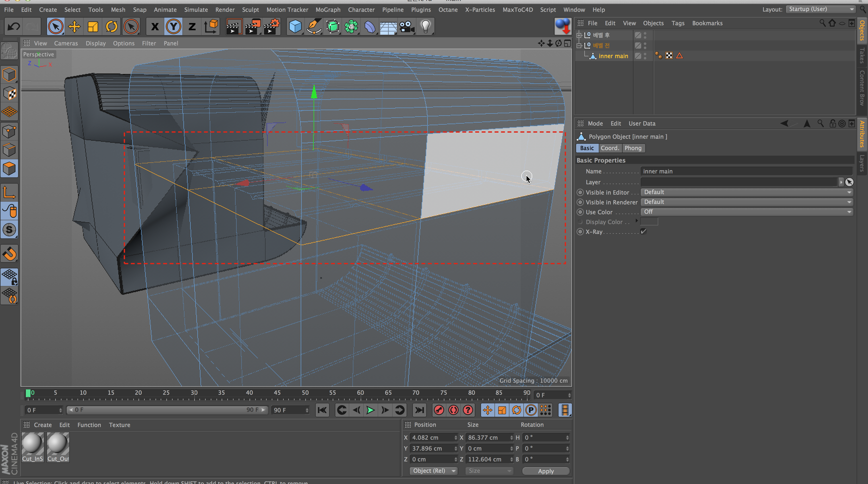Click the Coordinate System icon
Screen dimensions: 868x484
pos(211,26)
